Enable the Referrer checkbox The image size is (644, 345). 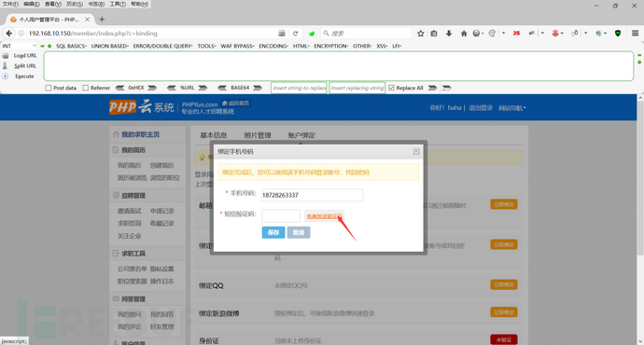[86, 88]
